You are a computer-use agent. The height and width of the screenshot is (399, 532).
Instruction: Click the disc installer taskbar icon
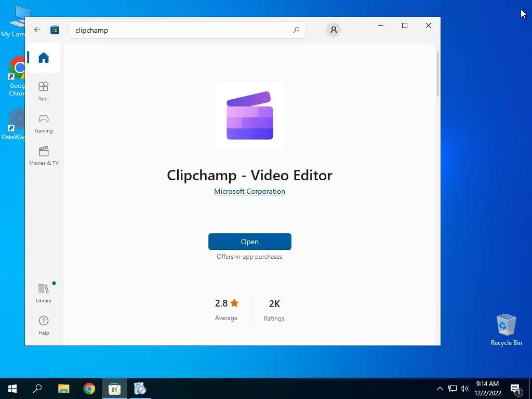tap(140, 389)
